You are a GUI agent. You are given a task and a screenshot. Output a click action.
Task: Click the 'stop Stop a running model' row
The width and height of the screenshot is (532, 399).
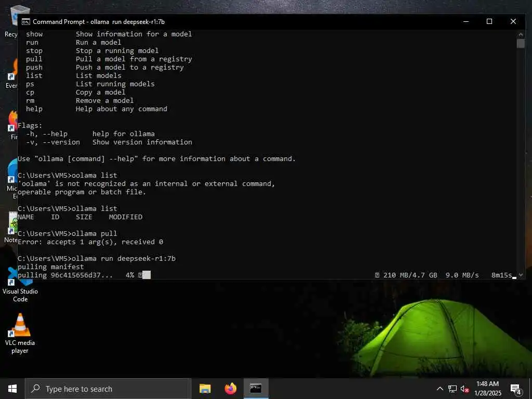[x=92, y=50]
